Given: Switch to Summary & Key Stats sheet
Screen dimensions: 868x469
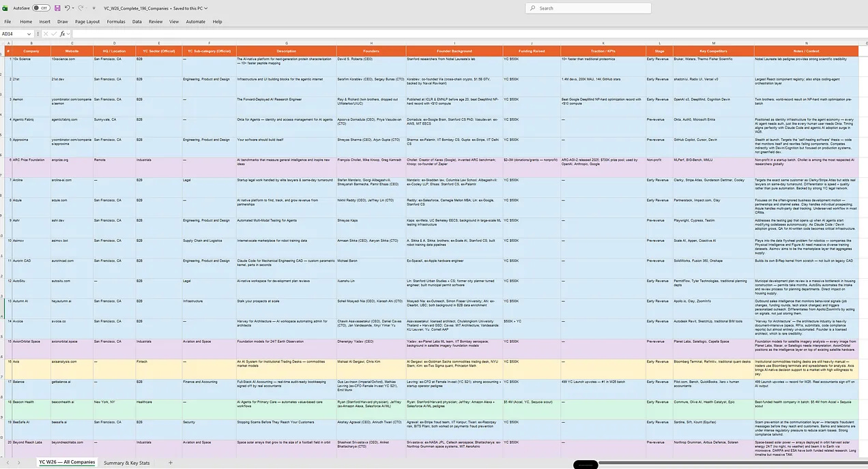Looking at the screenshot, I should tap(127, 463).
